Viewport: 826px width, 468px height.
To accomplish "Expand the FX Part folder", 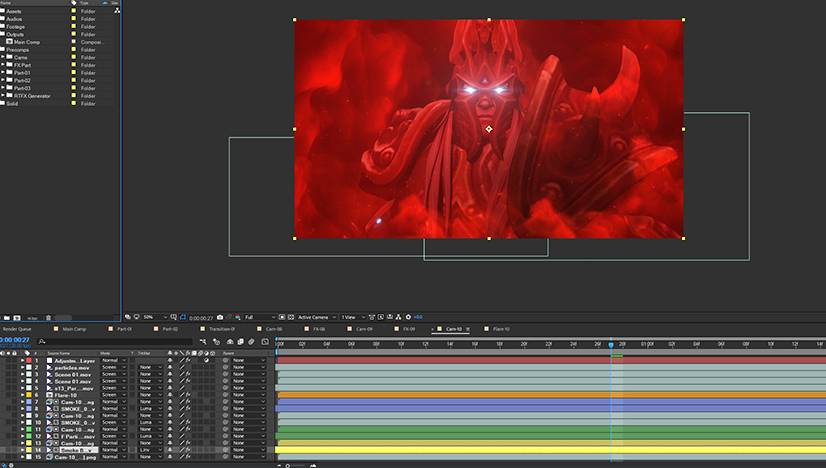I will click(x=3, y=65).
